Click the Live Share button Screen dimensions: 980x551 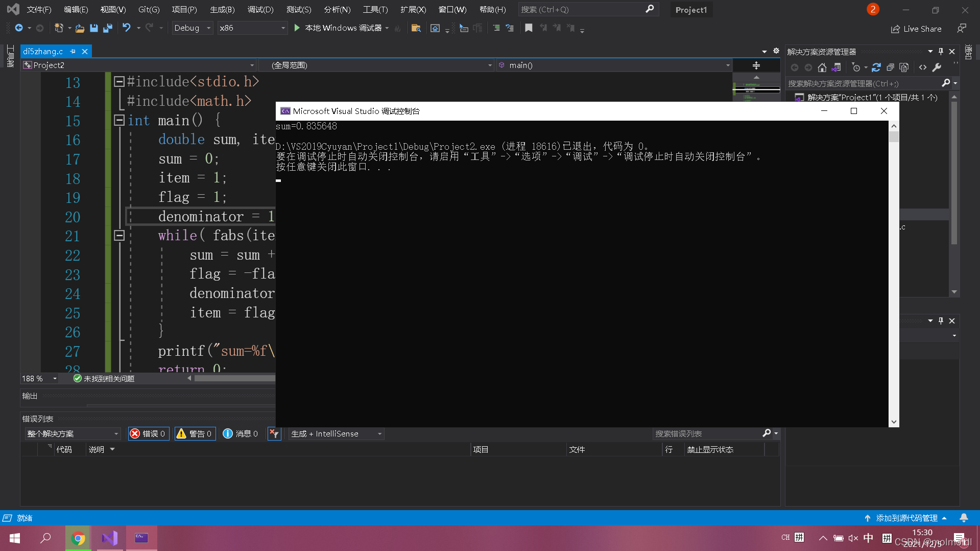coord(916,29)
